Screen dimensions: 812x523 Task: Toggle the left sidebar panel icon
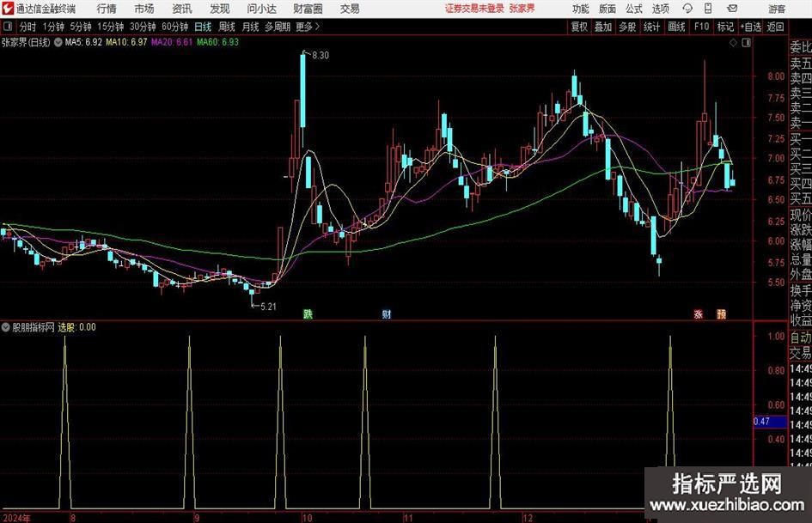(7, 26)
